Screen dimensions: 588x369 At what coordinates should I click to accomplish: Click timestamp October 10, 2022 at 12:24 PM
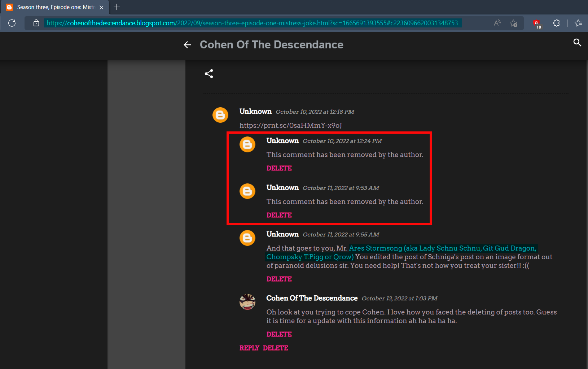tap(342, 141)
